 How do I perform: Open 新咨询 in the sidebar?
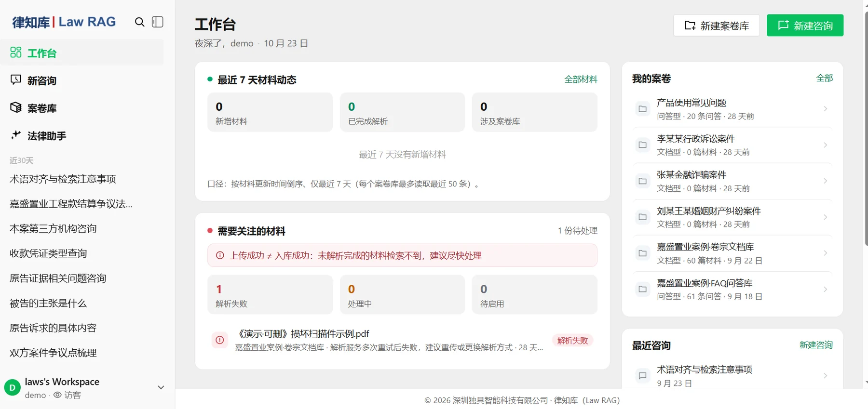82,80
